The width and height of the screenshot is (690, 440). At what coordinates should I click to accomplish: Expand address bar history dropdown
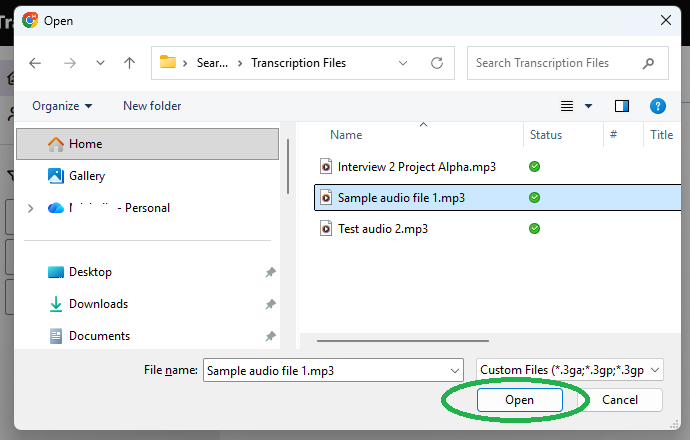click(403, 63)
